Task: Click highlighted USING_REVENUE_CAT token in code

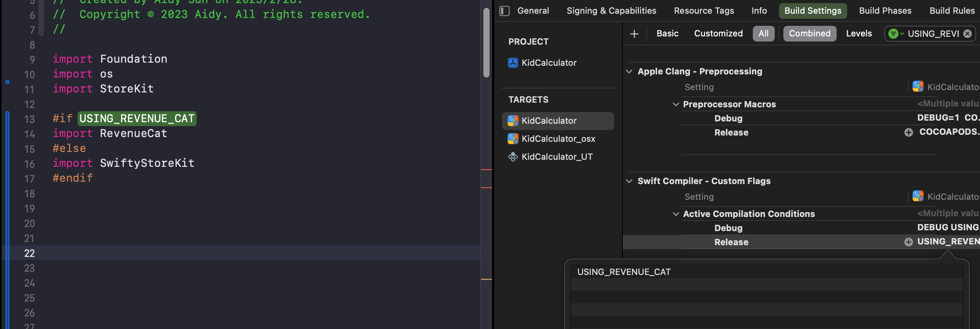Action: [x=137, y=119]
